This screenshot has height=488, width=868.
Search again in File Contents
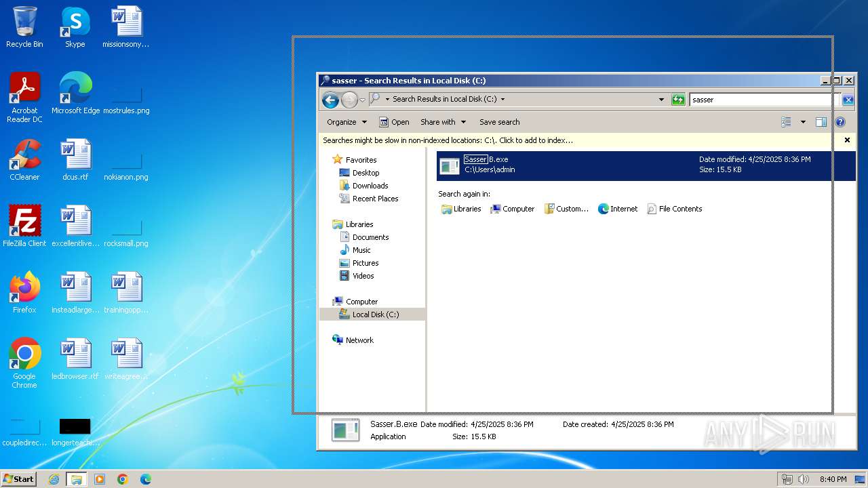point(675,209)
